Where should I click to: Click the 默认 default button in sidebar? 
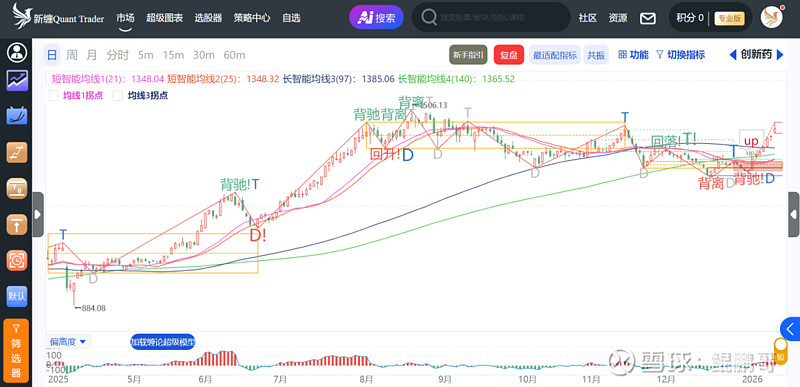(17, 296)
